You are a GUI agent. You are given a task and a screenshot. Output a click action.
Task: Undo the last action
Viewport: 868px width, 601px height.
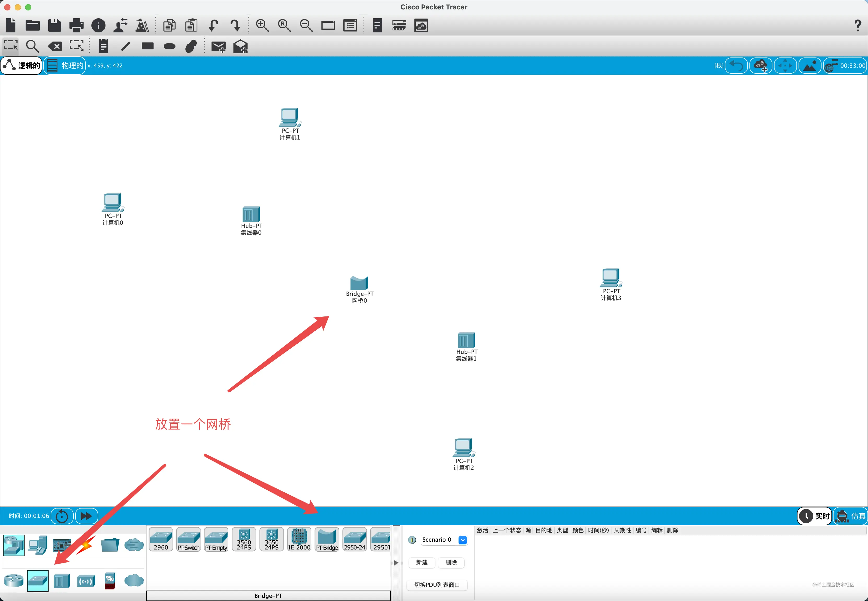click(x=213, y=25)
